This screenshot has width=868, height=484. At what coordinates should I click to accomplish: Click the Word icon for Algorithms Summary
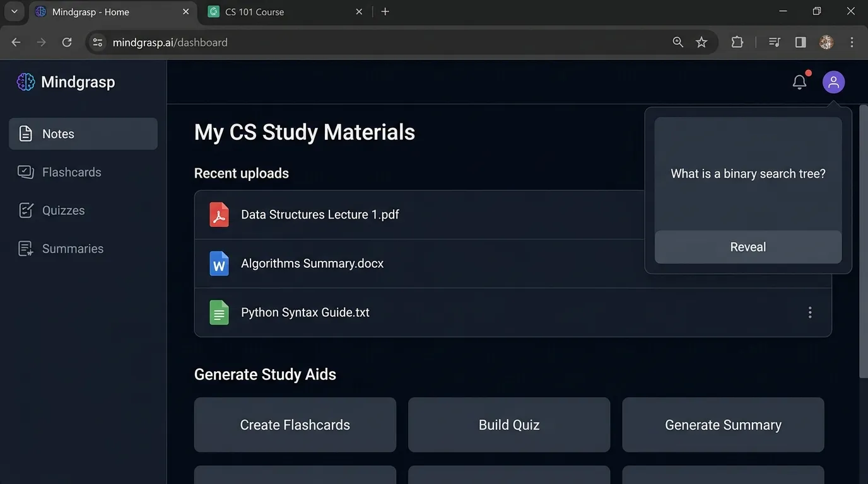[x=219, y=263]
